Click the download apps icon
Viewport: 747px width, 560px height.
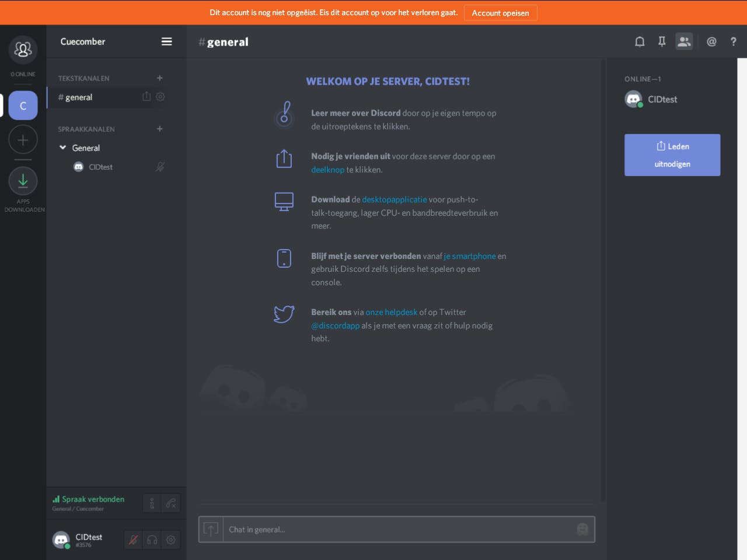23,181
